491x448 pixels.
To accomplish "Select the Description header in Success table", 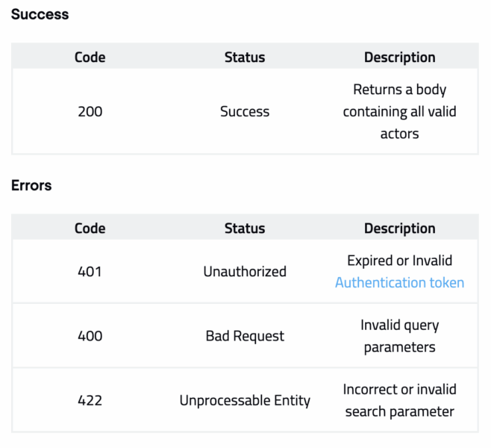I will point(399,57).
